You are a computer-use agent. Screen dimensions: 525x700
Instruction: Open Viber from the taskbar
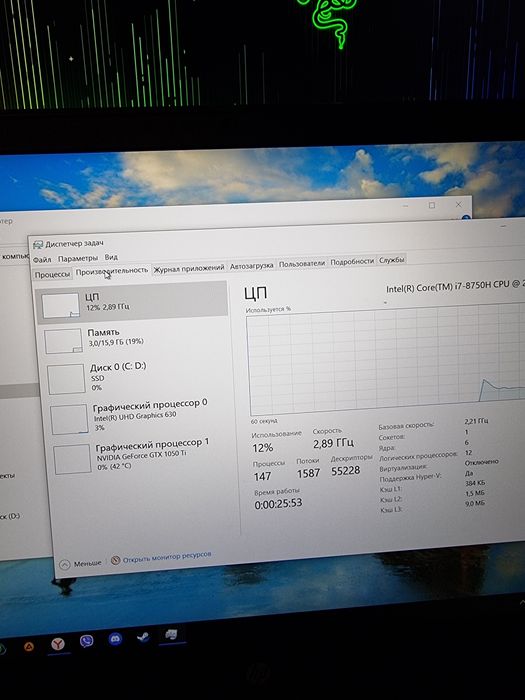86,642
